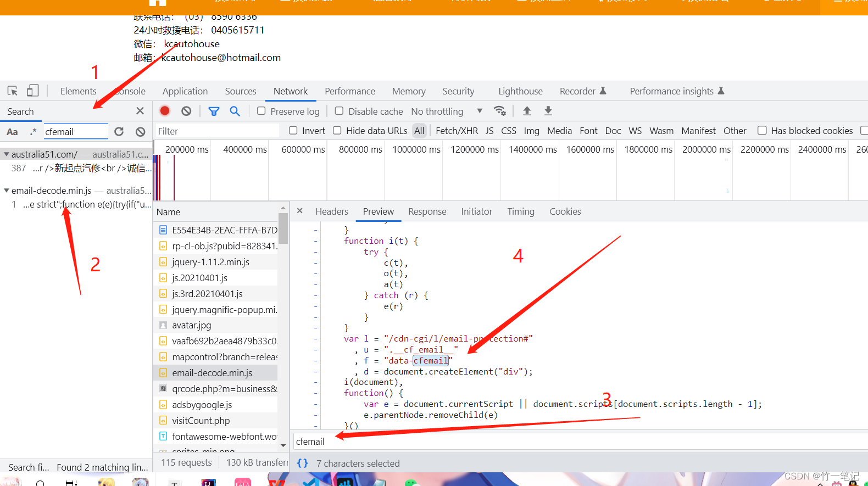The image size is (868, 486).
Task: Pretty print with curly braces icon
Action: 303,463
